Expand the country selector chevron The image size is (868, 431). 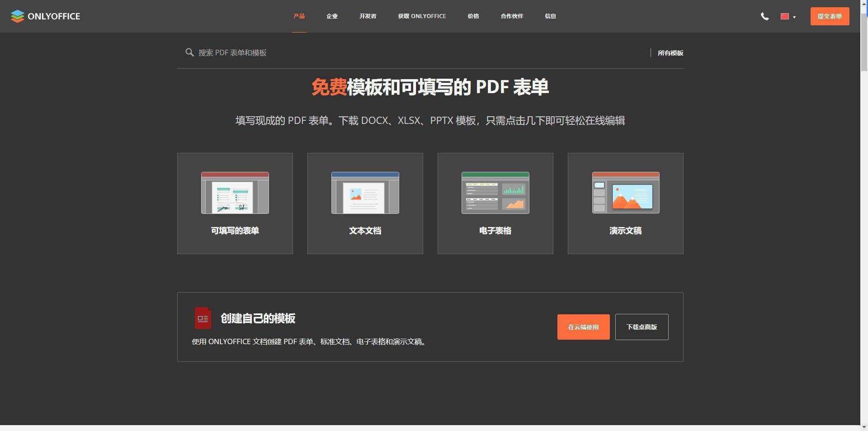click(793, 17)
